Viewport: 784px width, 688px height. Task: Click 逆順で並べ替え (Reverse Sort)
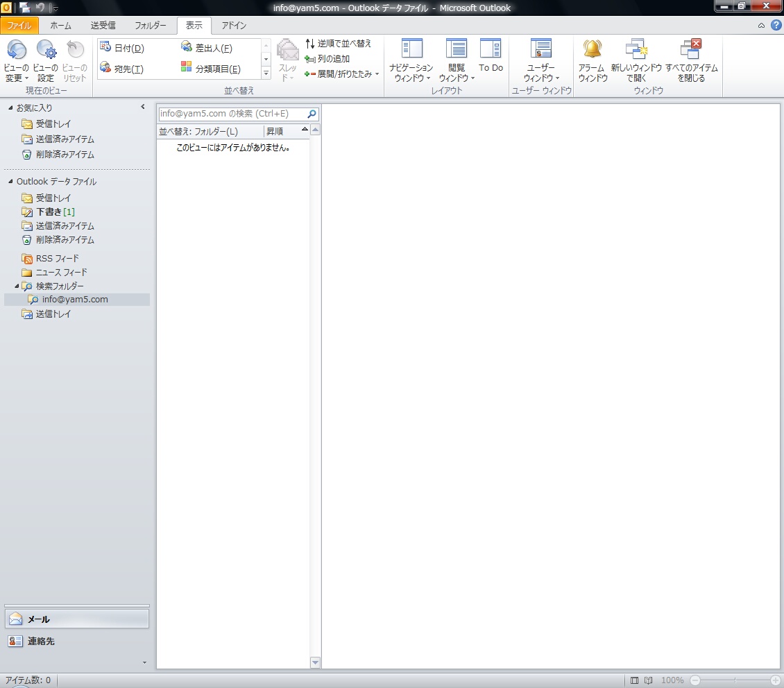339,44
